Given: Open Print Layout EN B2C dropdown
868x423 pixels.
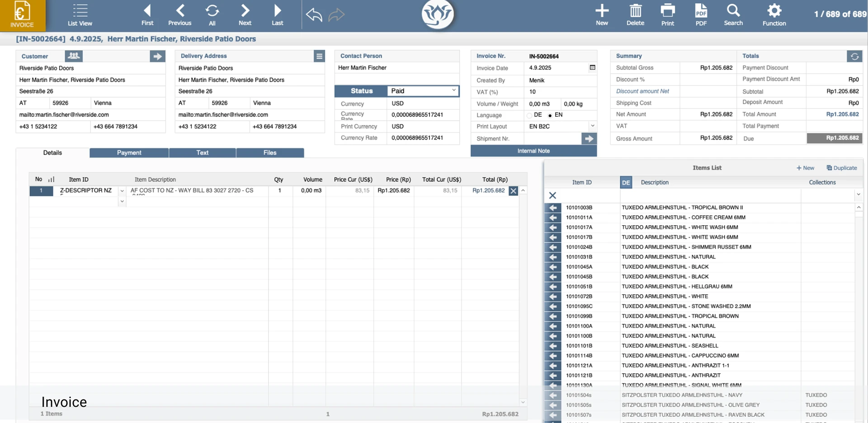Looking at the screenshot, I should point(592,126).
